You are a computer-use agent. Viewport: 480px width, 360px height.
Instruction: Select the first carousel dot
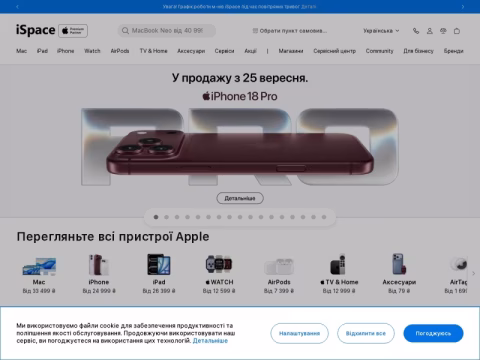[156, 217]
